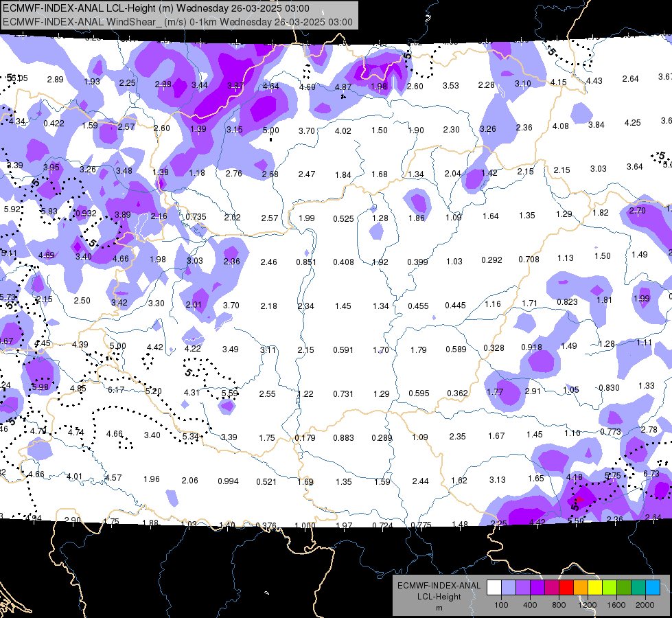This screenshot has width=672, height=618.
Task: Click the legend label 800
Action: (559, 605)
